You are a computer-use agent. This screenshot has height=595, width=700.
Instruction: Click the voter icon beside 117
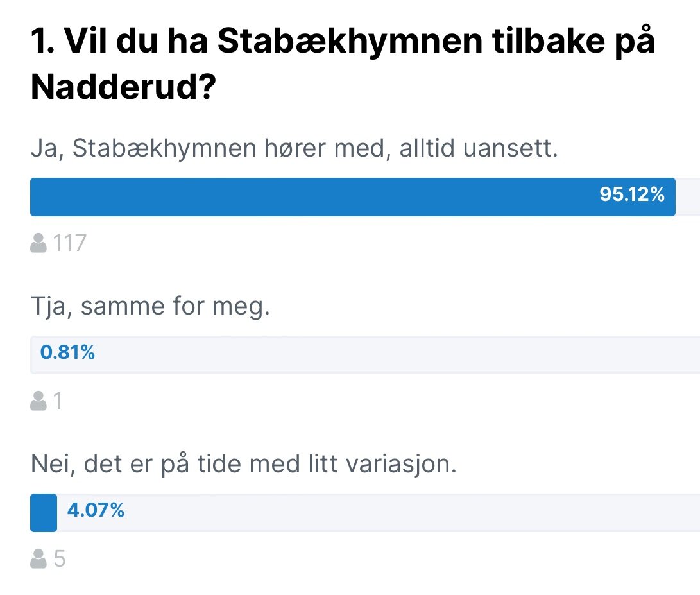[x=38, y=243]
